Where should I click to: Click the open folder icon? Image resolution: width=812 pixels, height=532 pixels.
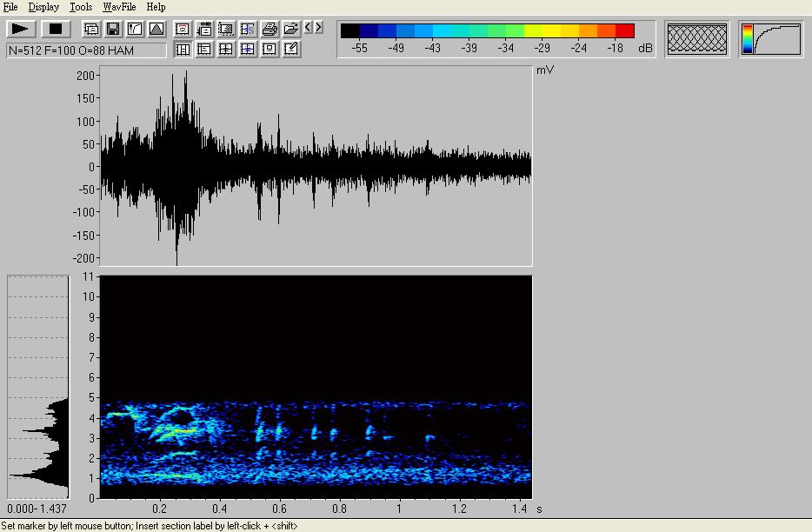click(291, 29)
